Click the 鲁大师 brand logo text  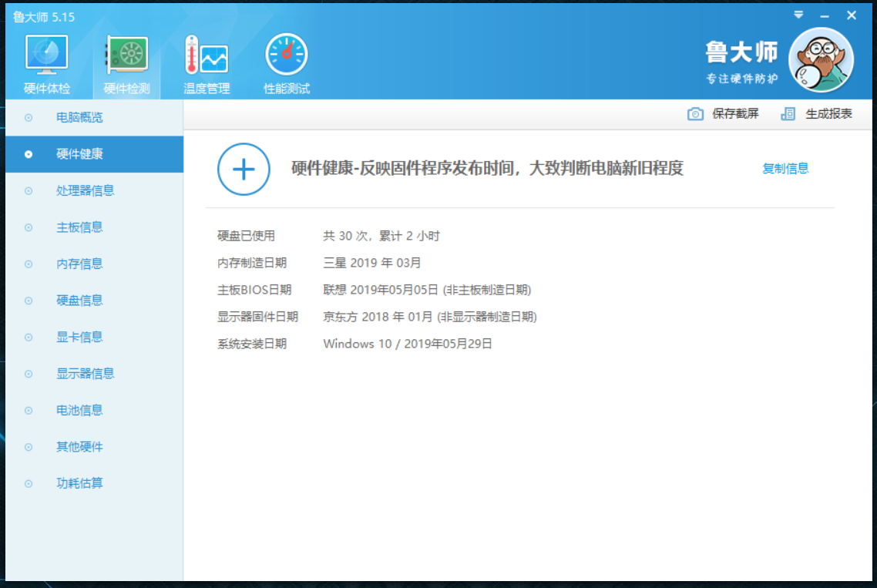pyautogui.click(x=741, y=52)
